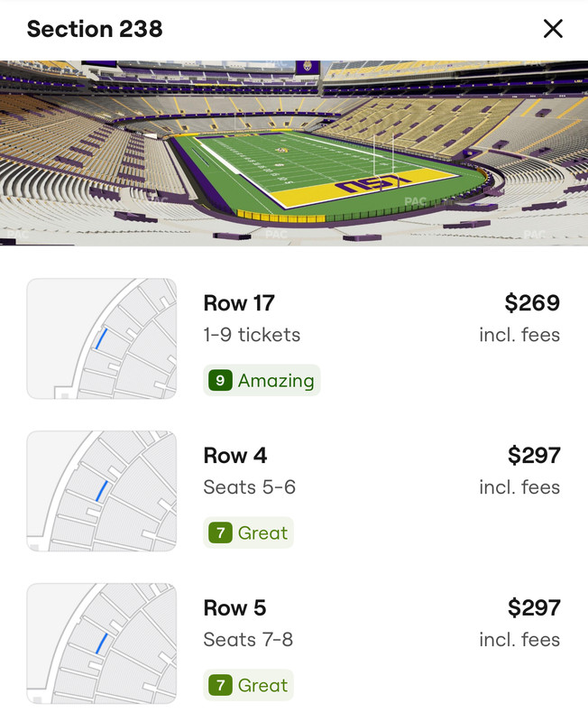588x722 pixels.
Task: Click the 9 Amazing deal score badge
Action: pos(262,380)
